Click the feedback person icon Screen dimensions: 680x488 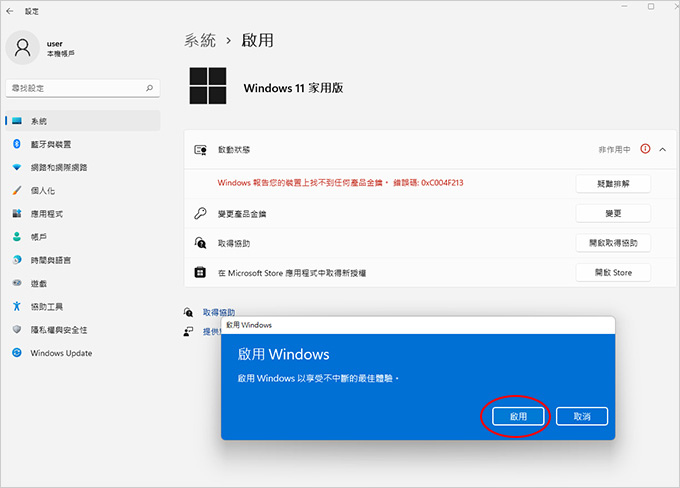tap(188, 332)
